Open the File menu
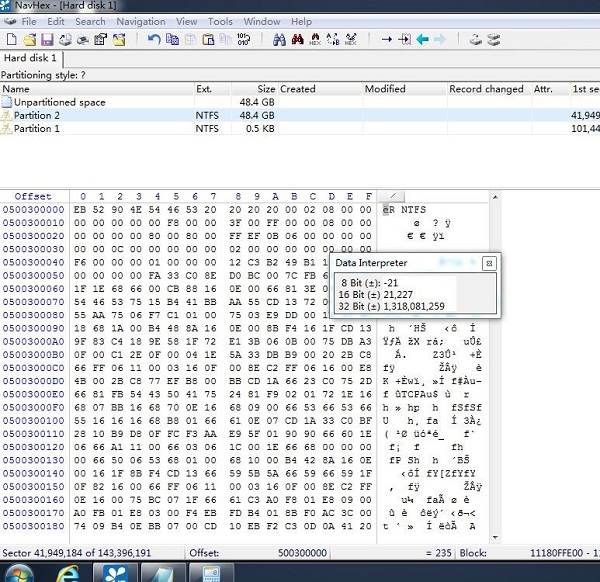This screenshot has width=600, height=582. coord(29,21)
